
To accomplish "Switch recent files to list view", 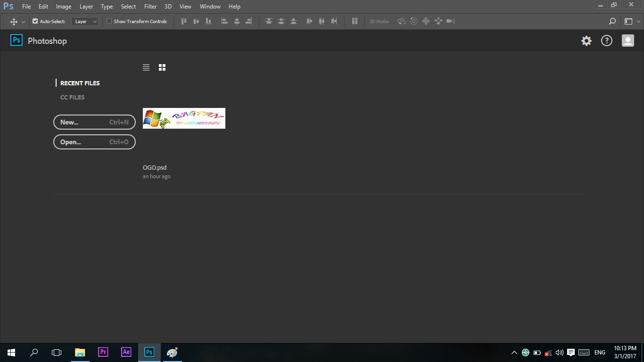I will 146,67.
